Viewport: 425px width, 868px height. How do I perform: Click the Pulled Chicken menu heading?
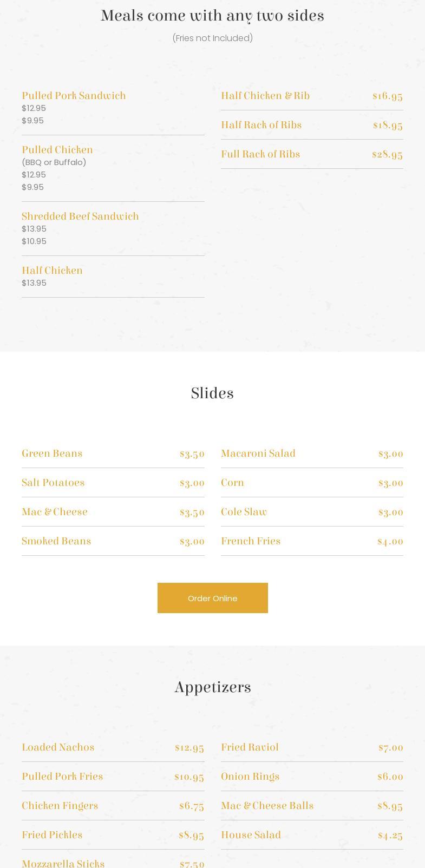[57, 150]
